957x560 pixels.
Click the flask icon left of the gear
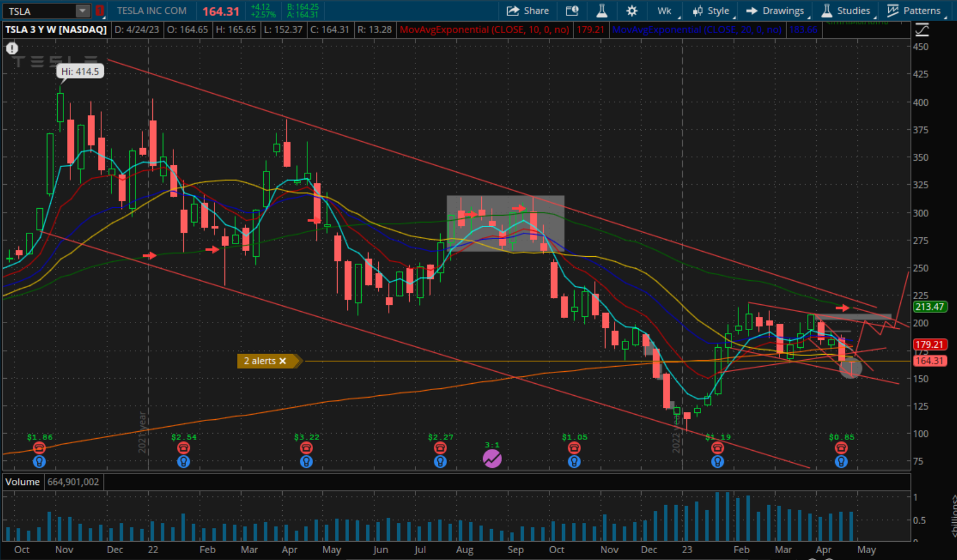tap(602, 11)
